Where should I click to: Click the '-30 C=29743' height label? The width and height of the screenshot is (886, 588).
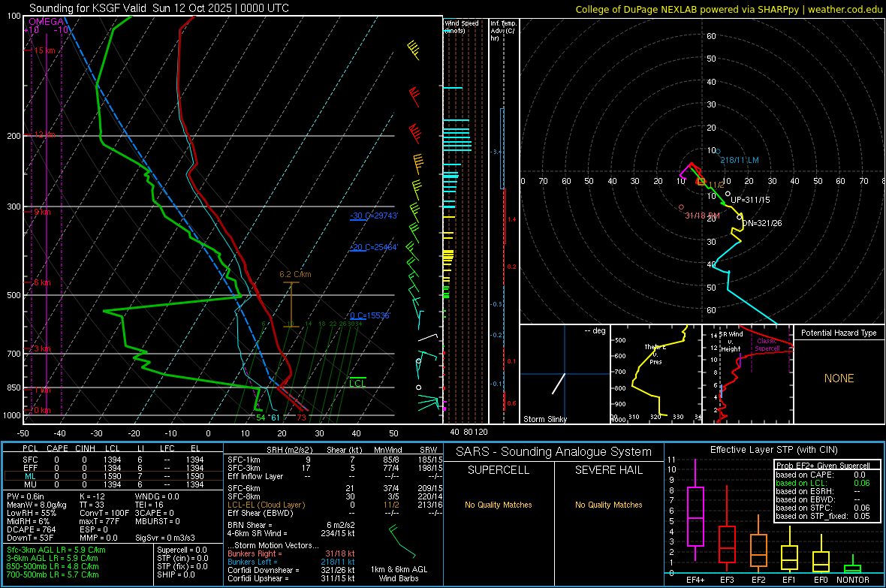(x=374, y=216)
